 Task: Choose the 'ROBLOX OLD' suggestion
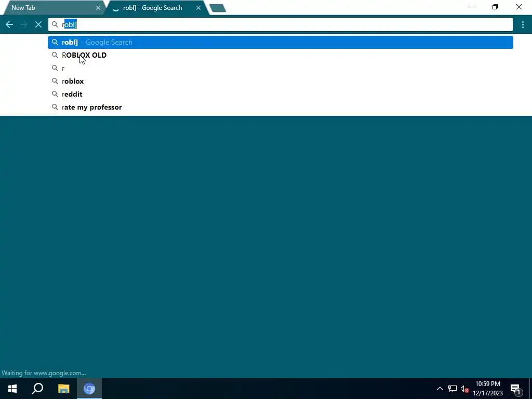(x=280, y=55)
